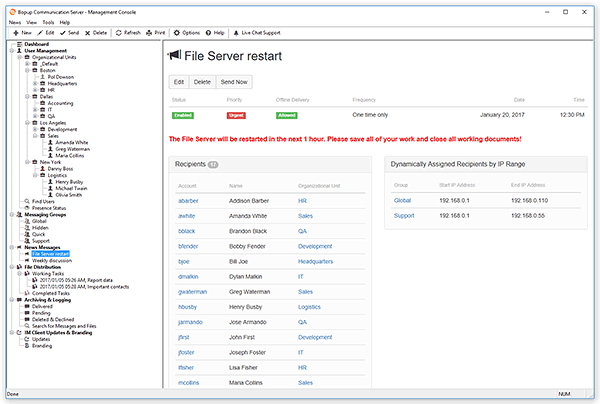
Task: Collapse the Dallas unit expander
Action: coord(27,96)
